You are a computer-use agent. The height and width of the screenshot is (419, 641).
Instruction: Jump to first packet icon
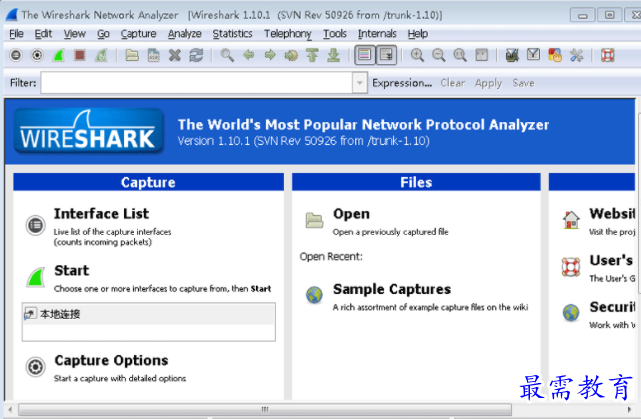point(312,55)
